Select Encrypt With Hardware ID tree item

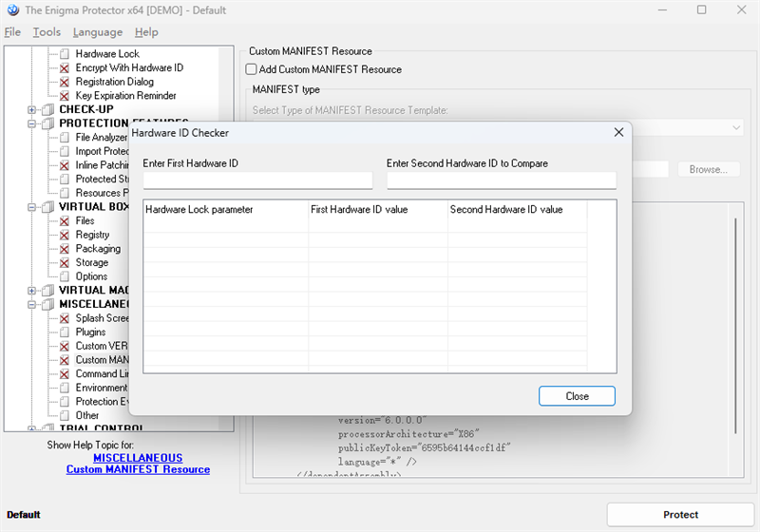click(129, 67)
